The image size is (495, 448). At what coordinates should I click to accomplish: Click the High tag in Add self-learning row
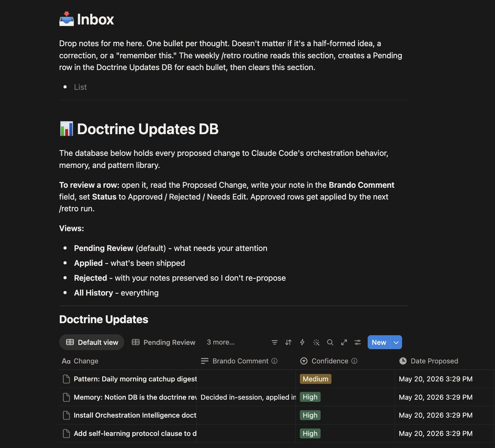point(310,434)
